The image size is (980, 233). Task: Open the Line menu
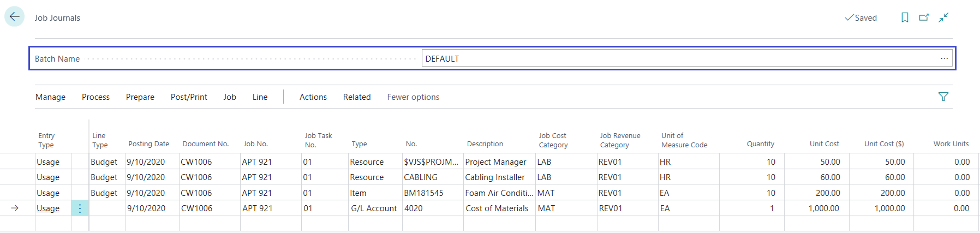260,97
